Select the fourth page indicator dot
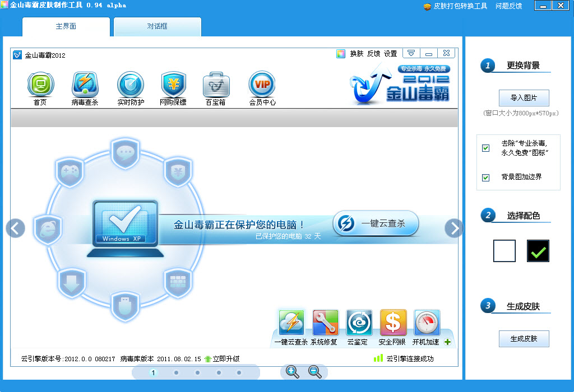 pyautogui.click(x=219, y=372)
